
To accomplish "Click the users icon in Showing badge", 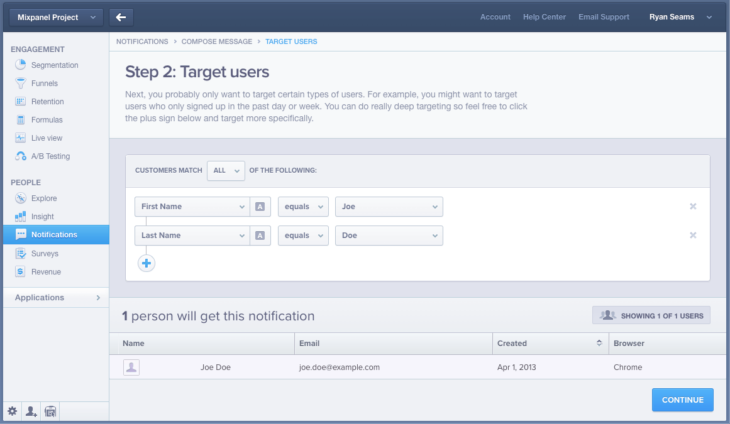I will 608,315.
